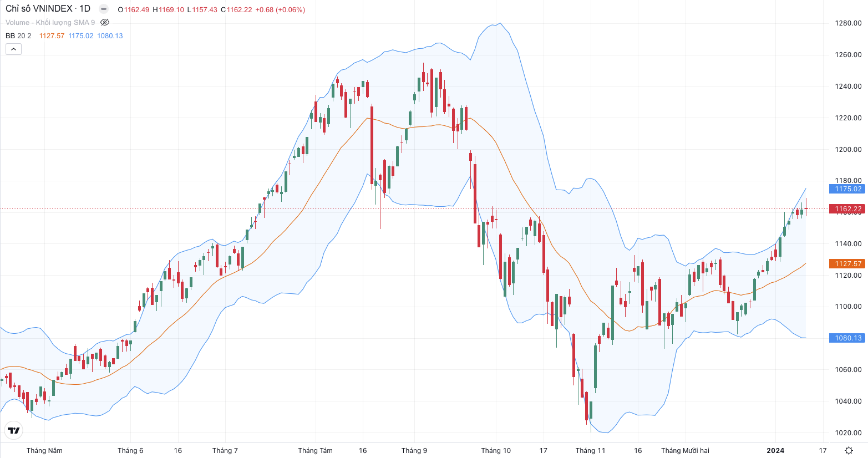Click the 1240.00 price axis label
The width and height of the screenshot is (868, 458).
[x=849, y=86]
